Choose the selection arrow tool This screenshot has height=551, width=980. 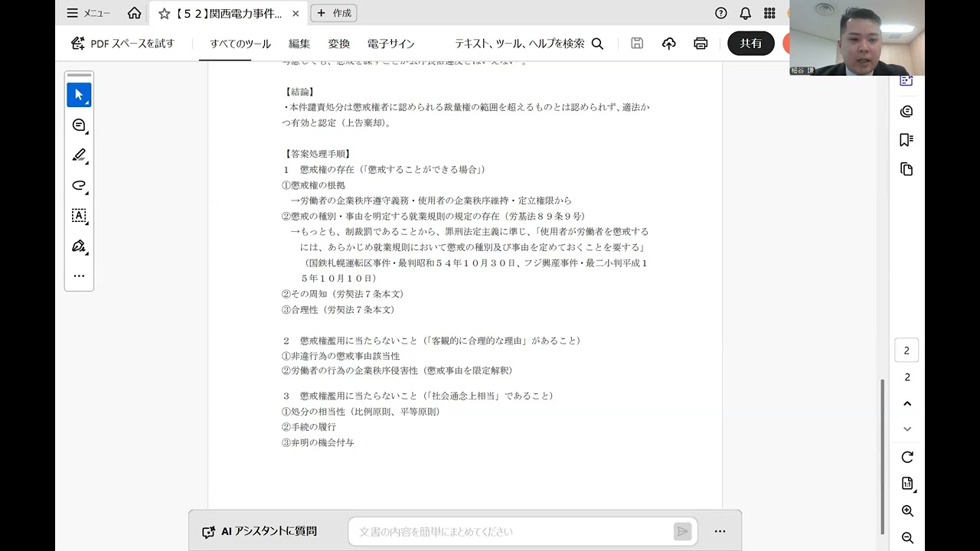(79, 95)
